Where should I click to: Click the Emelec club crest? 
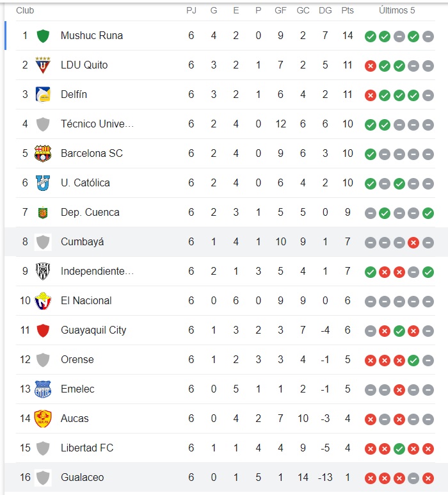pyautogui.click(x=43, y=389)
